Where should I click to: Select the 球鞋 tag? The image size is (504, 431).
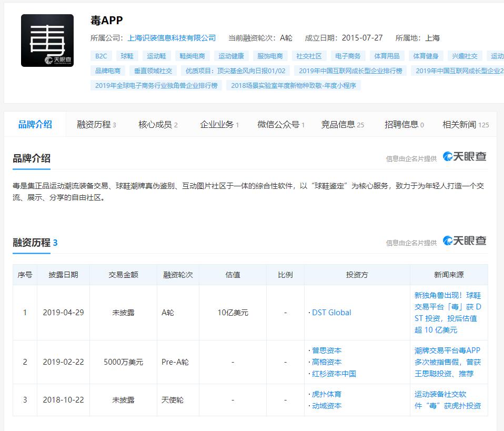pyautogui.click(x=127, y=55)
